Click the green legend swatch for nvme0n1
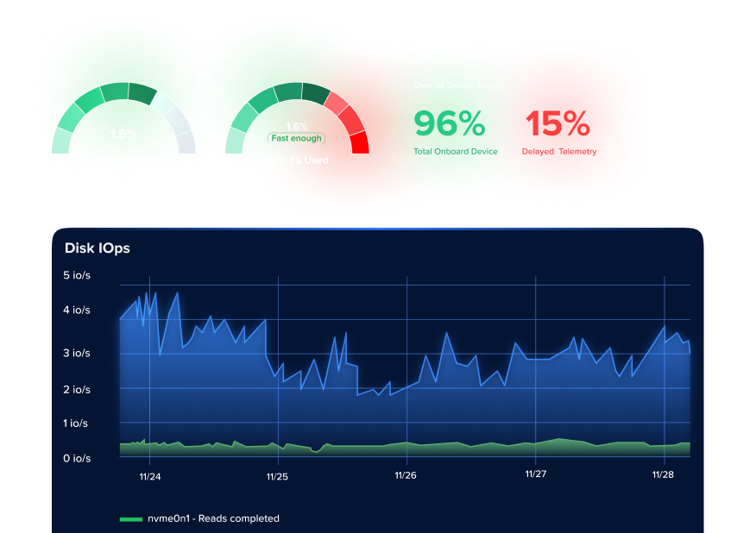Viewport: 756px width, 533px height. tap(130, 519)
